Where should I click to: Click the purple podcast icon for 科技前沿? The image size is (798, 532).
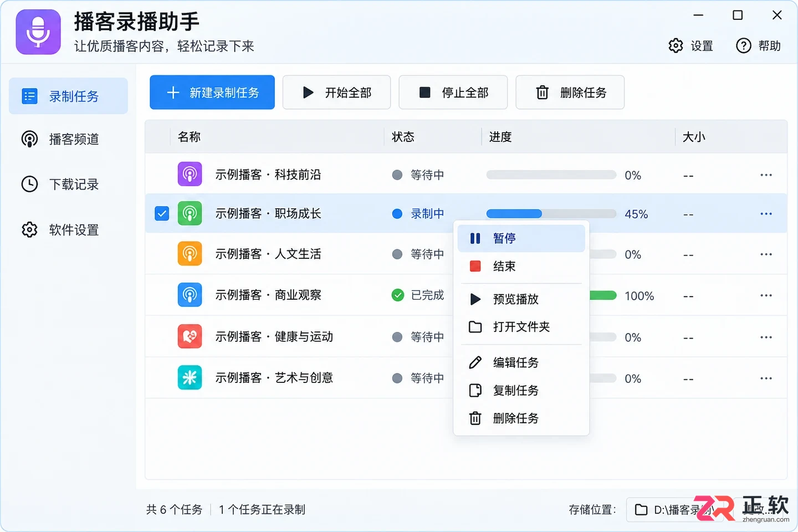point(190,174)
